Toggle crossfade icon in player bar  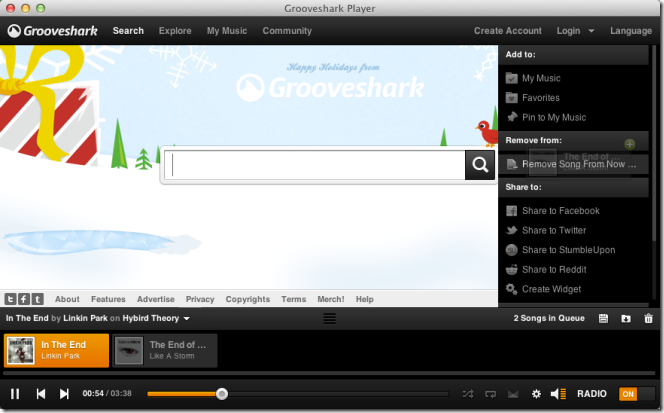(513, 394)
